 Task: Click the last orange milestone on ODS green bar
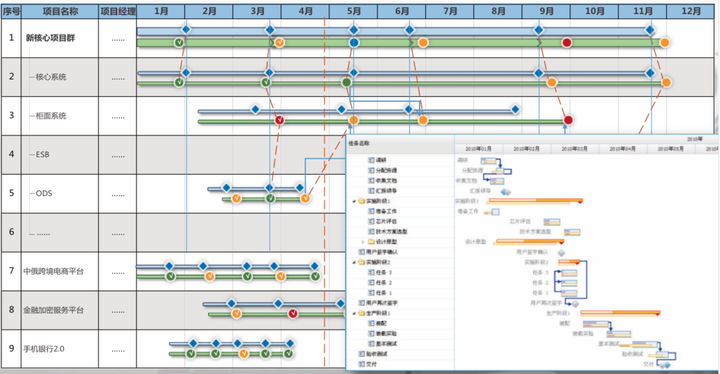[x=305, y=198]
